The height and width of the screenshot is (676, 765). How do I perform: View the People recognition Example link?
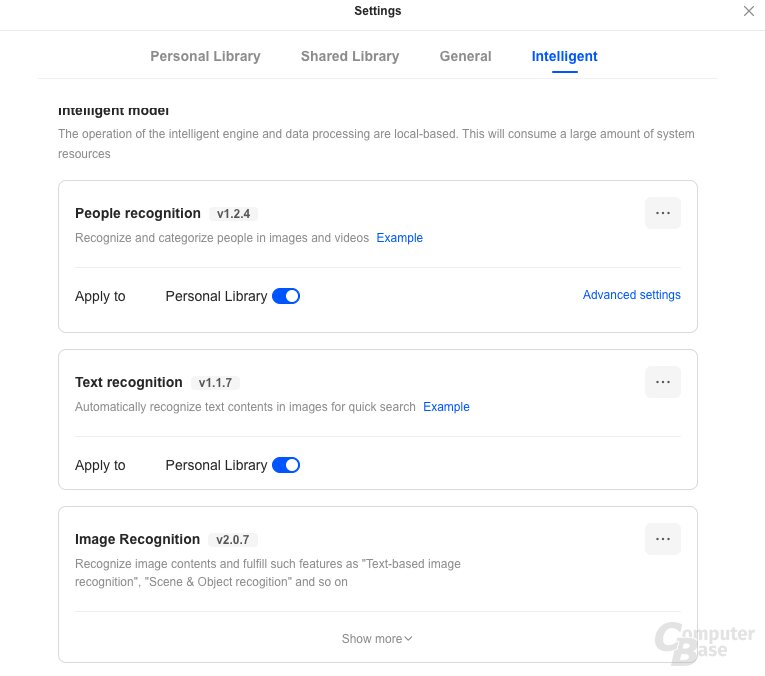click(x=399, y=238)
